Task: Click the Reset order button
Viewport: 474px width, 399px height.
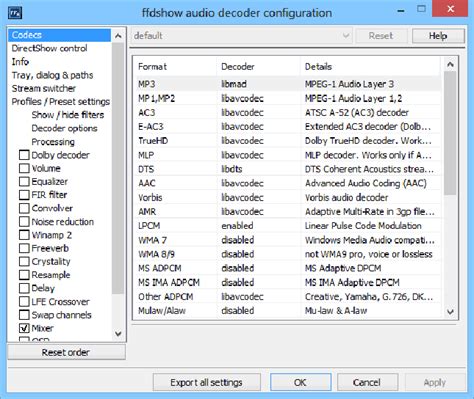Action: point(66,352)
